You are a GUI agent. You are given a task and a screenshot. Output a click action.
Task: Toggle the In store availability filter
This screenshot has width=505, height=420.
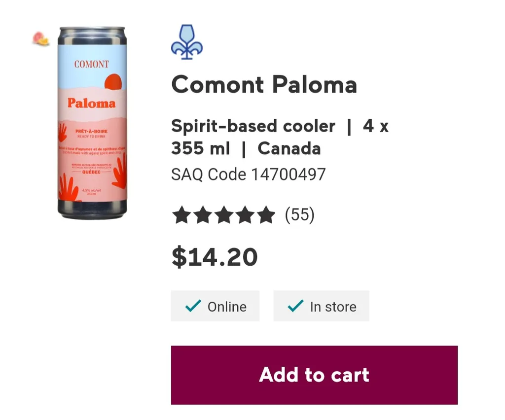pos(321,306)
